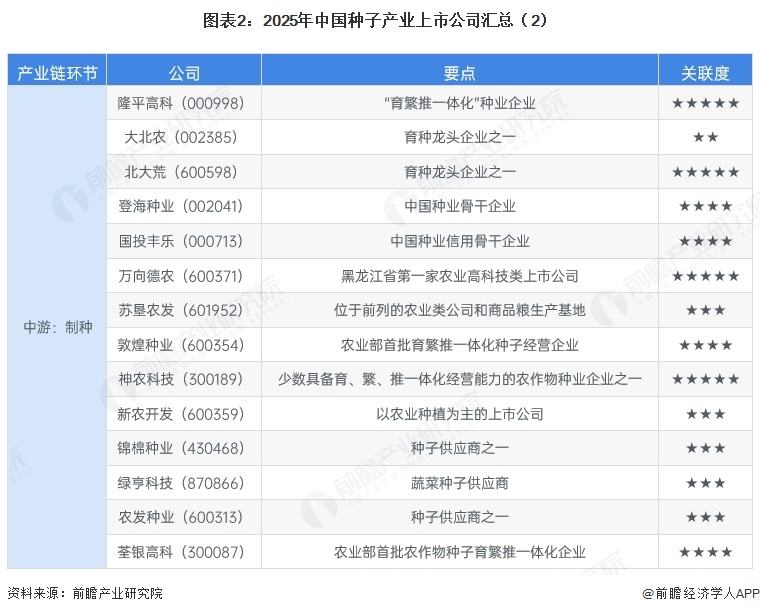760x614 pixels.
Task: Click the text 中国种业骨干企业
Action: [x=459, y=206]
